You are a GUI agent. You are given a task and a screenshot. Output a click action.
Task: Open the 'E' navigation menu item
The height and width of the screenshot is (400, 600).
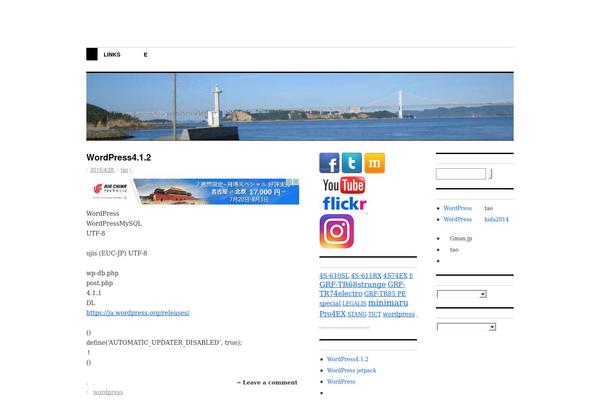coord(145,54)
